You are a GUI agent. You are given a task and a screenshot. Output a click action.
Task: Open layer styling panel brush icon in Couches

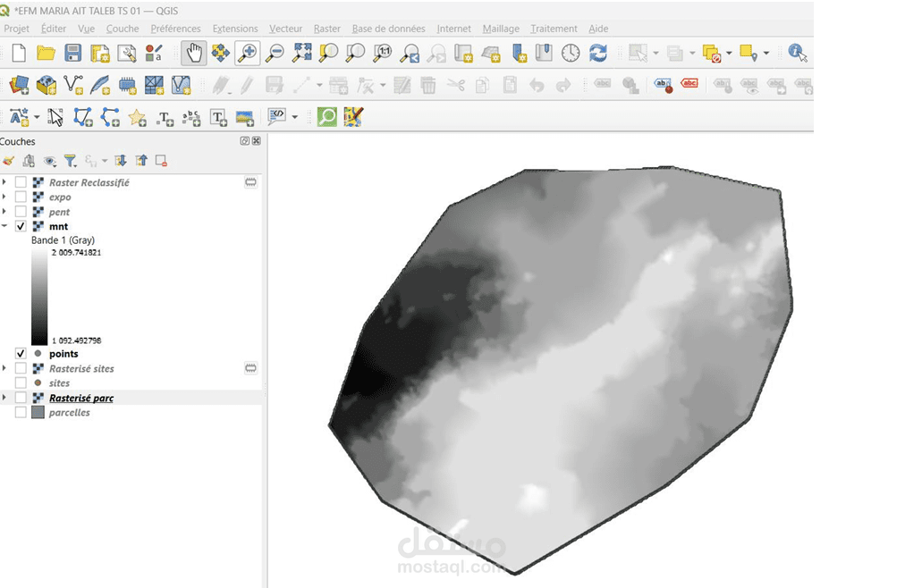(x=8, y=161)
